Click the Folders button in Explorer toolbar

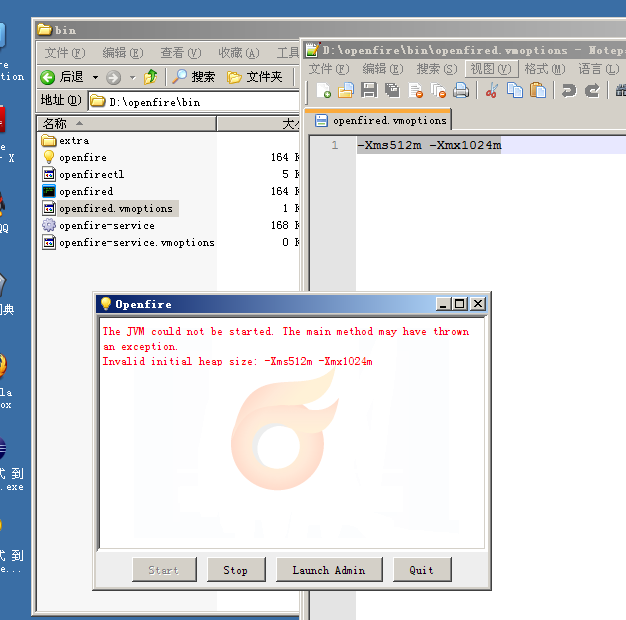pyautogui.click(x=254, y=77)
